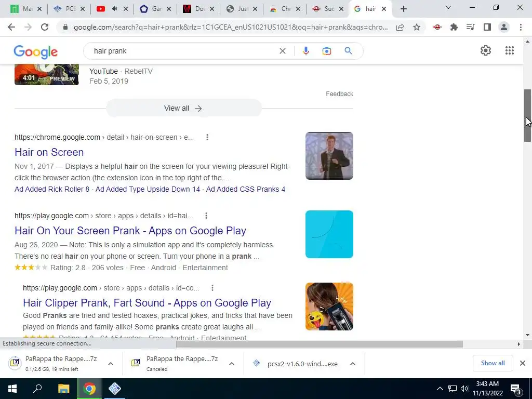Click the horizontal scrollbar thumb

click(320, 344)
